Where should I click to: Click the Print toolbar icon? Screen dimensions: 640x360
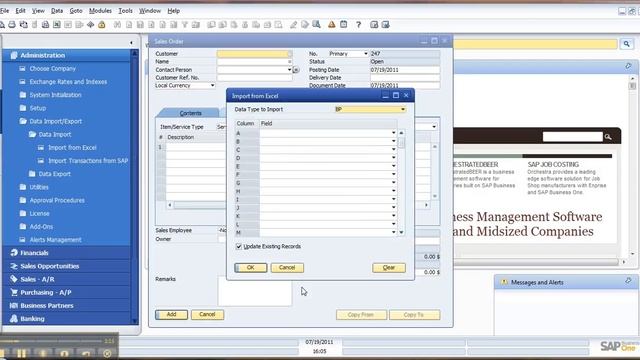[x=12, y=25]
